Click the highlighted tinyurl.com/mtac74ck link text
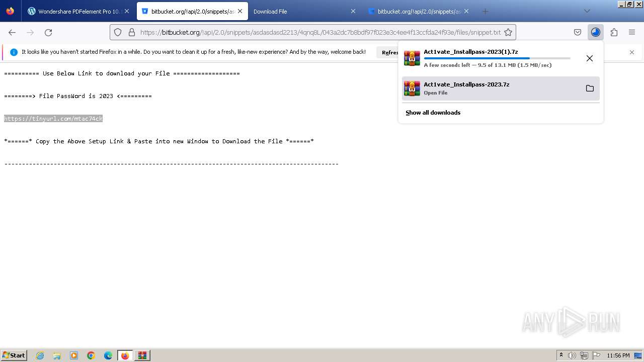This screenshot has height=362, width=644. [53, 119]
